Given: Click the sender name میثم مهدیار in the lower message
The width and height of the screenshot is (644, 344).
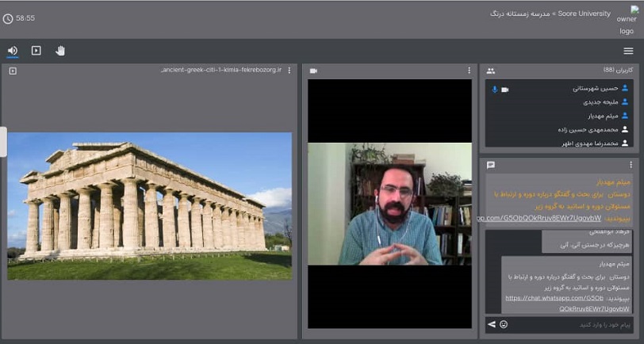Looking at the screenshot, I should click(x=614, y=264).
